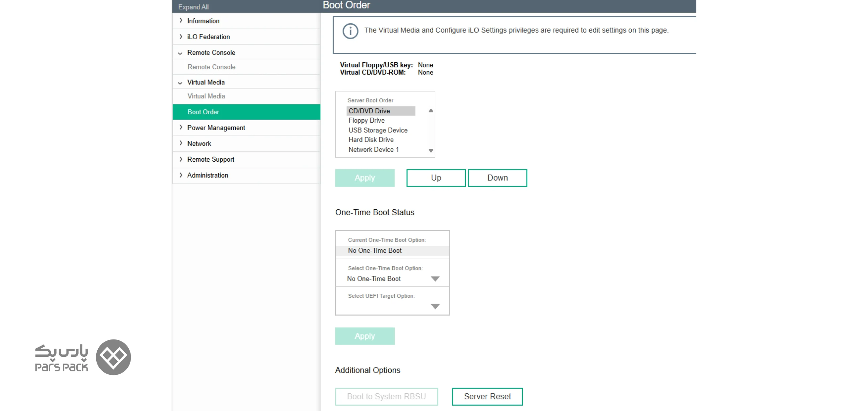The height and width of the screenshot is (411, 868).
Task: Click the boot order list scroll-up arrow
Action: click(431, 111)
